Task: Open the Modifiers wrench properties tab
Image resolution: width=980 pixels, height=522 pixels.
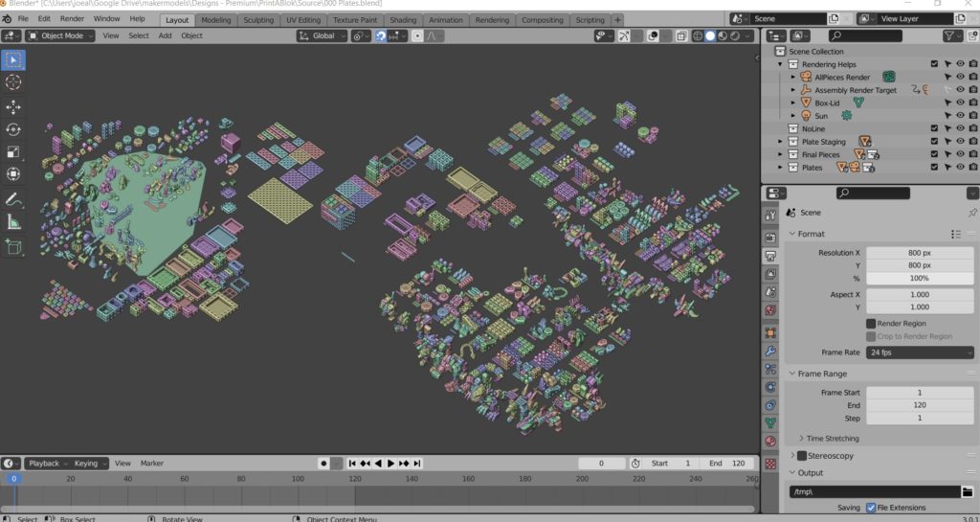Action: pyautogui.click(x=770, y=352)
